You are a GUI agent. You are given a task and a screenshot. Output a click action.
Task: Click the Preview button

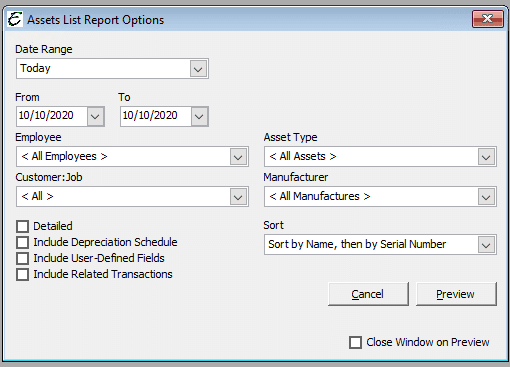click(x=456, y=294)
